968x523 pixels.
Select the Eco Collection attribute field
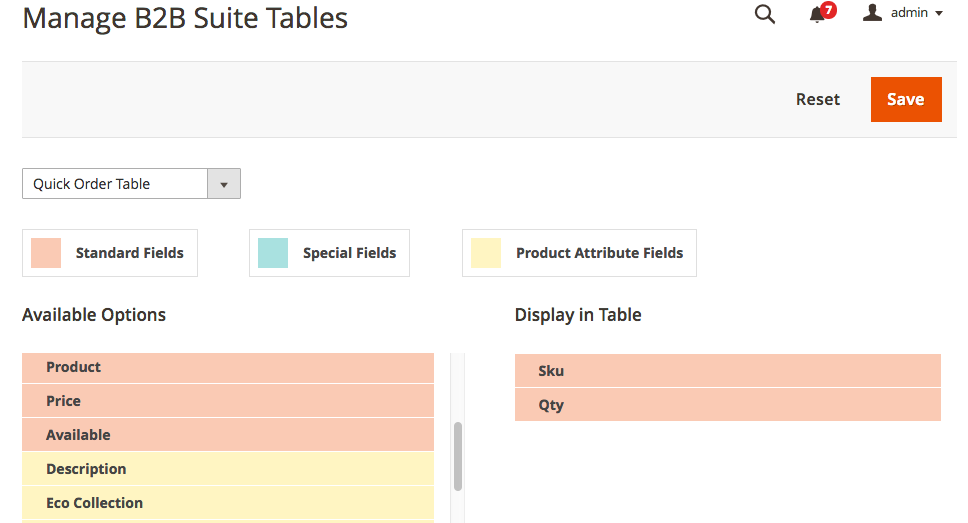(x=228, y=503)
